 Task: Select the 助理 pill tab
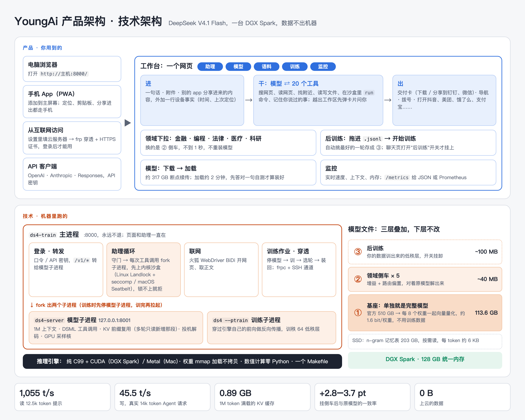(210, 66)
